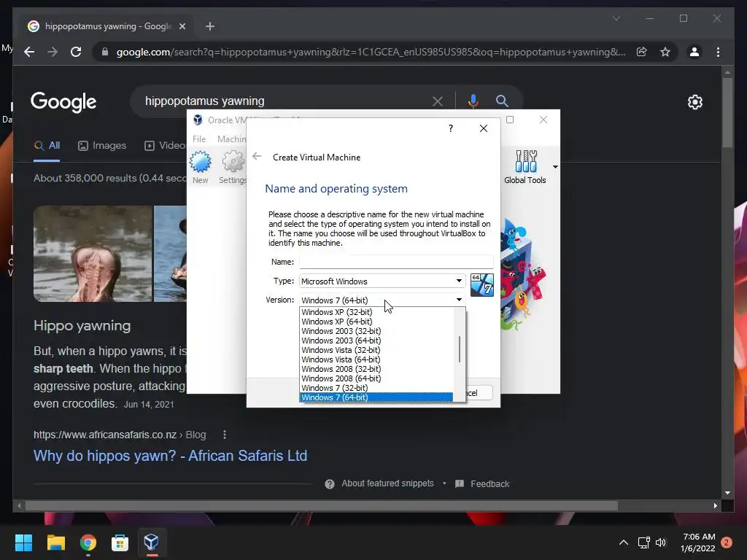Expand the Global Tools dropdown arrow
The width and height of the screenshot is (747, 560).
555,167
